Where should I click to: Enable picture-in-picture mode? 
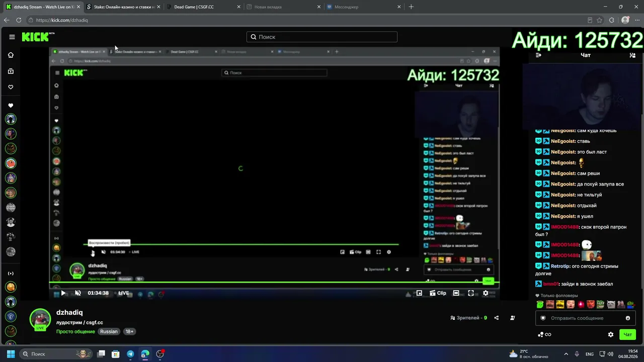click(419, 293)
